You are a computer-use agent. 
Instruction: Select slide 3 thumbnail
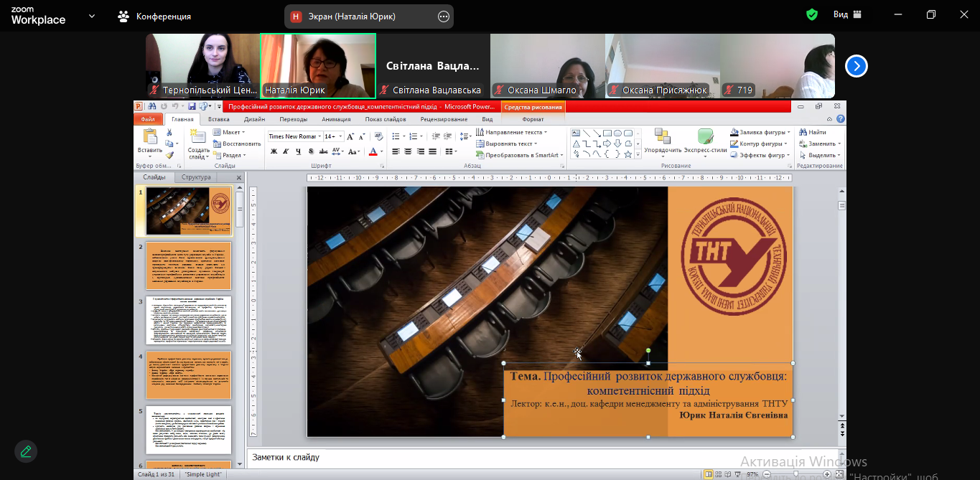tap(190, 320)
